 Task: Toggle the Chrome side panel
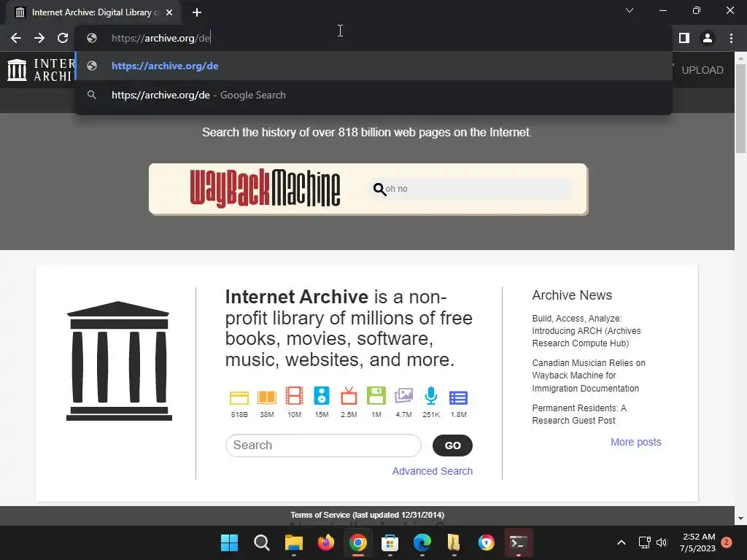[x=684, y=38]
